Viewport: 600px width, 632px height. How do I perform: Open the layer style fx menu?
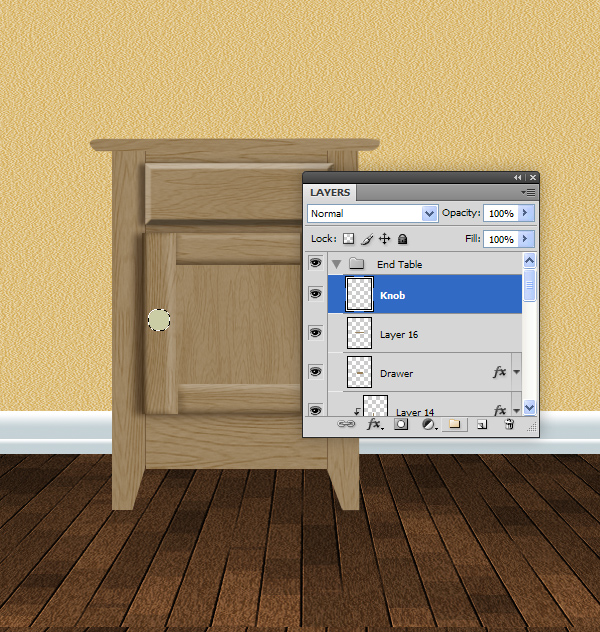(x=375, y=425)
